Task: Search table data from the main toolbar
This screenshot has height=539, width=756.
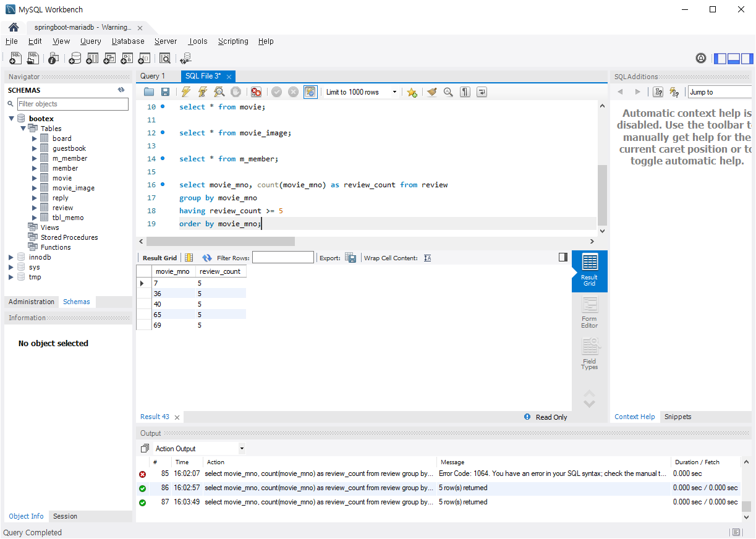Action: coord(164,58)
